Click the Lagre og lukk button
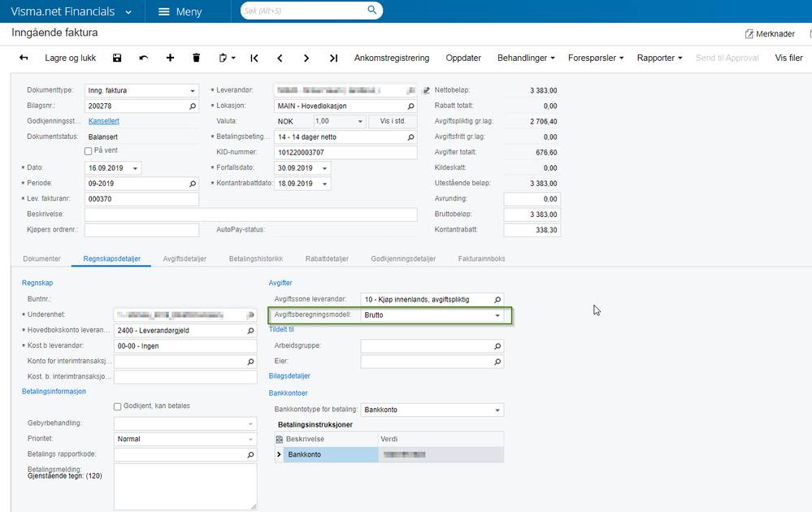 pos(71,59)
